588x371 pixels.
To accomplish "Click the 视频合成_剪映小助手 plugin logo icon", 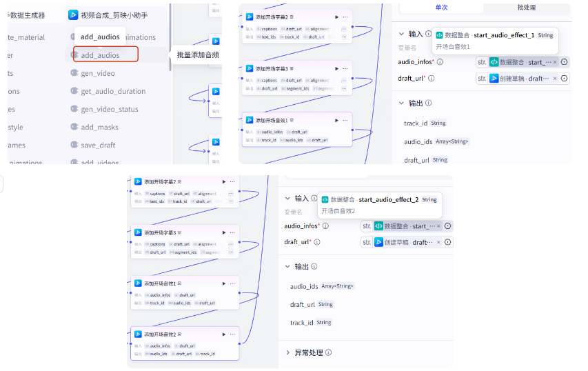I will (73, 15).
